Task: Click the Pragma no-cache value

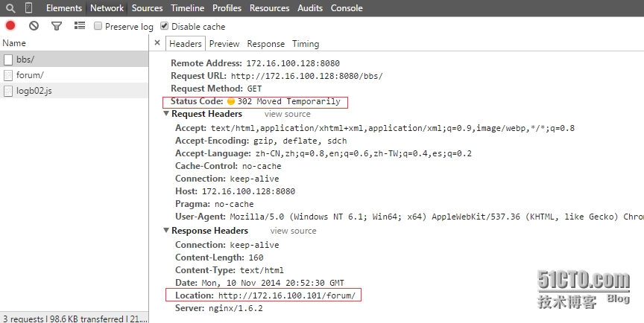Action: click(234, 204)
